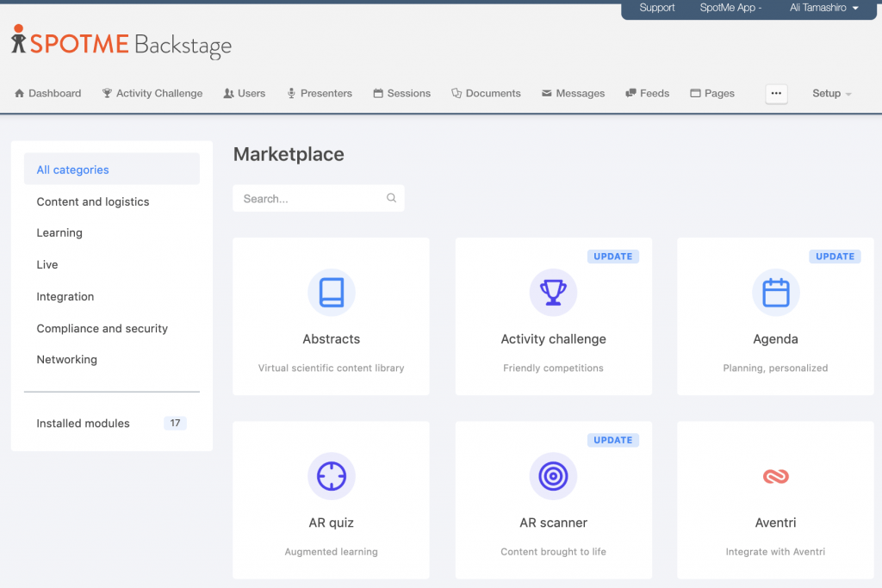Expand the Setup dropdown menu
The width and height of the screenshot is (882, 588).
[831, 93]
